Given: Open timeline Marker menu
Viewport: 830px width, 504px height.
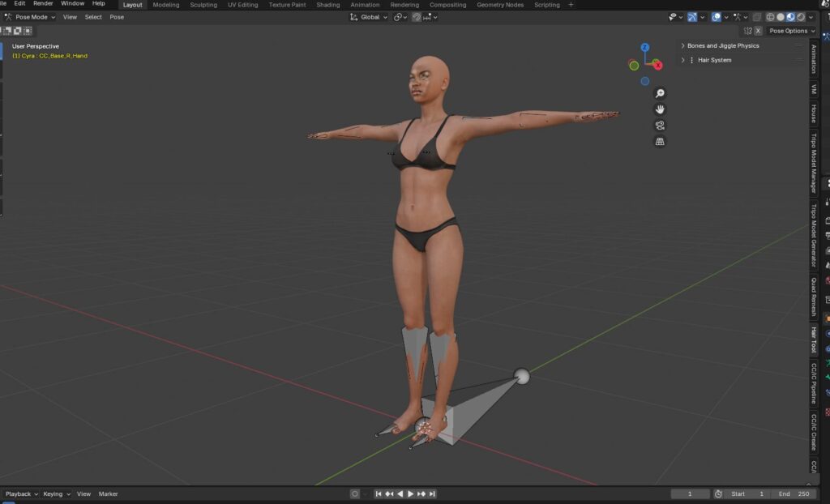Looking at the screenshot, I should coord(108,494).
